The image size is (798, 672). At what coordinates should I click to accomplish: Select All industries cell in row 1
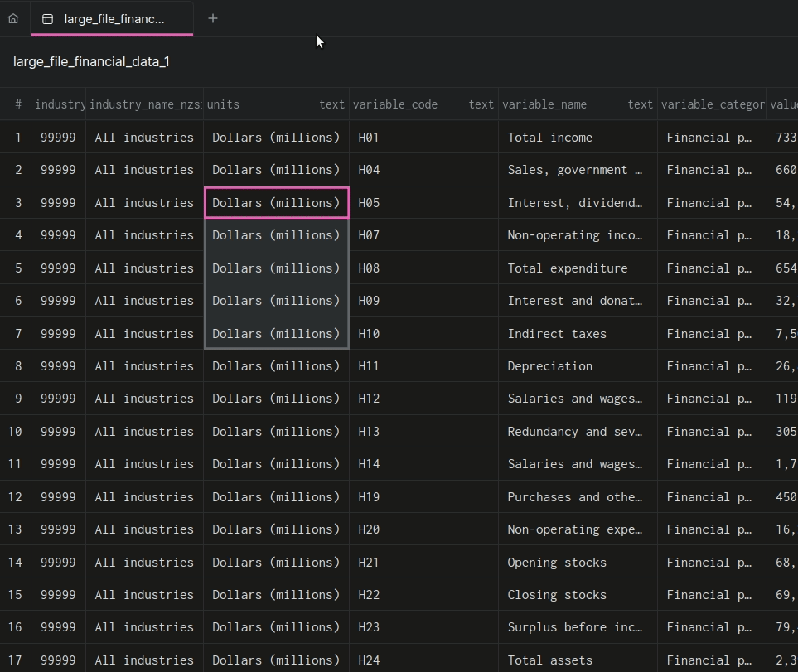144,138
